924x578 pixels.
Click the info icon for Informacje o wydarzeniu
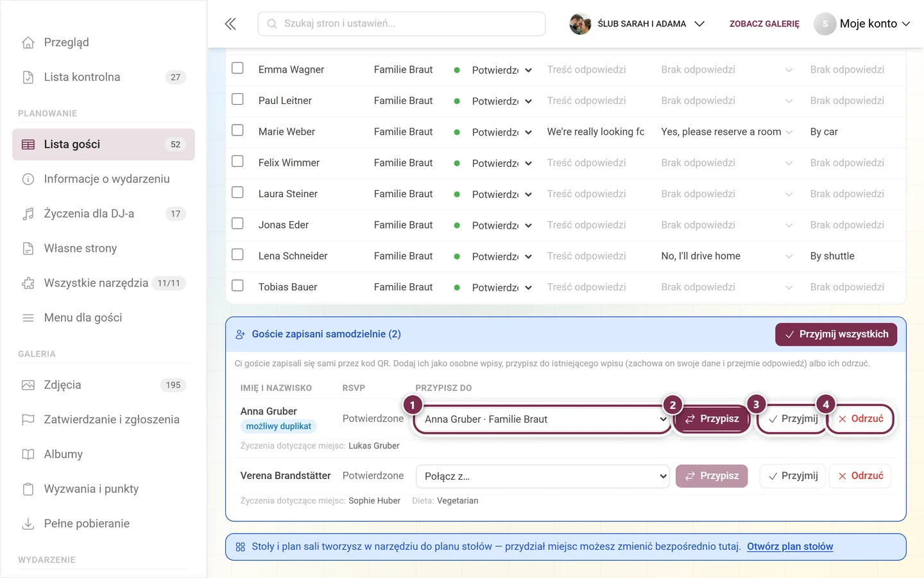[x=28, y=179]
